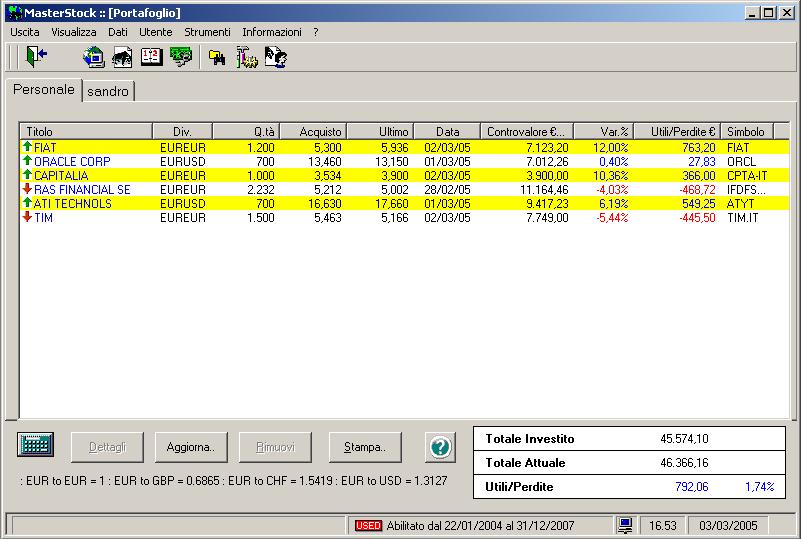Switch to the Personale tab
This screenshot has width=801, height=539.
click(x=43, y=89)
